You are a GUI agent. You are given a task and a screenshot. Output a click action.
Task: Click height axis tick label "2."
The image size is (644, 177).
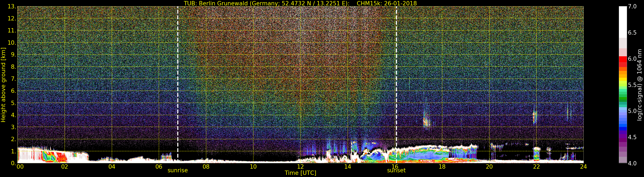[x=14, y=139]
